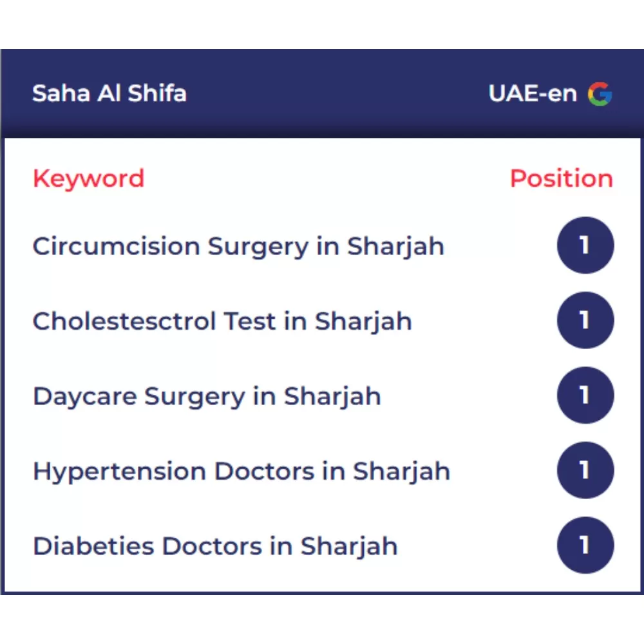Click the position badge for Cholestesctrol Test

tap(585, 321)
